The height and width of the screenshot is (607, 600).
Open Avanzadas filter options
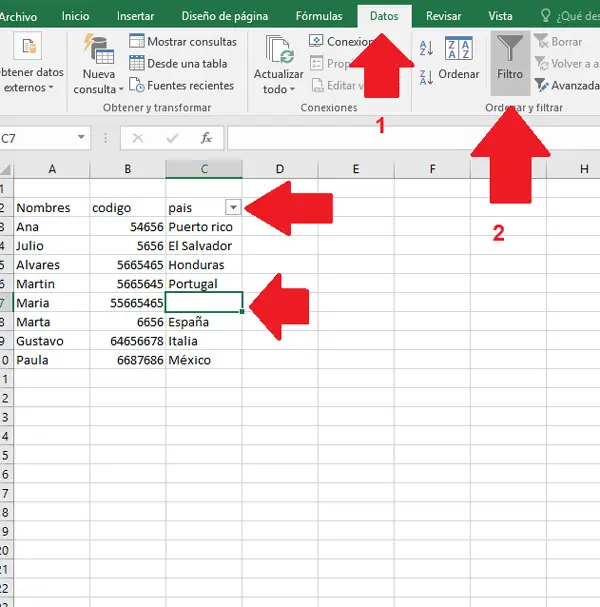(567, 85)
